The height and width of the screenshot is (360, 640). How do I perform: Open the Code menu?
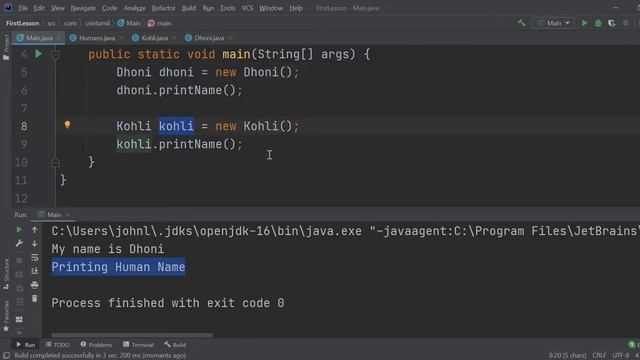[x=109, y=8]
